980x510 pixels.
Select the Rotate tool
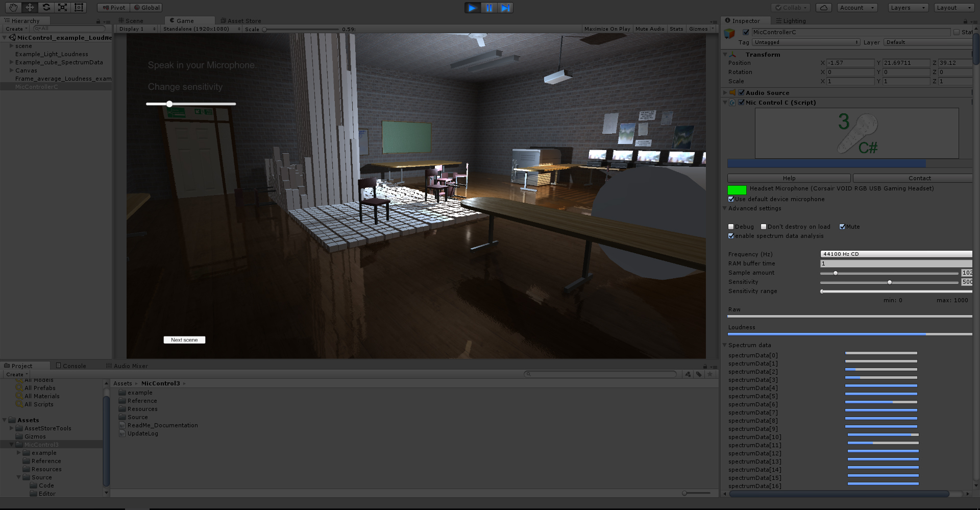click(x=46, y=7)
